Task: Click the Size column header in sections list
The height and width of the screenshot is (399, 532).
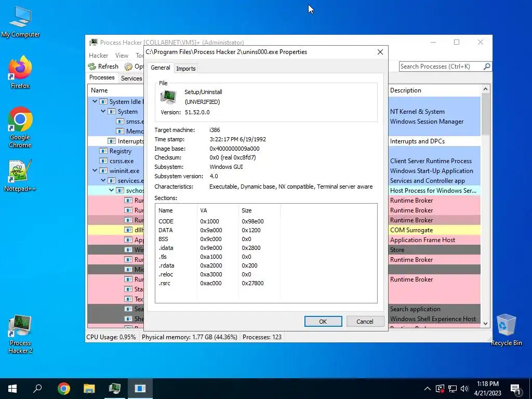Action: point(259,210)
